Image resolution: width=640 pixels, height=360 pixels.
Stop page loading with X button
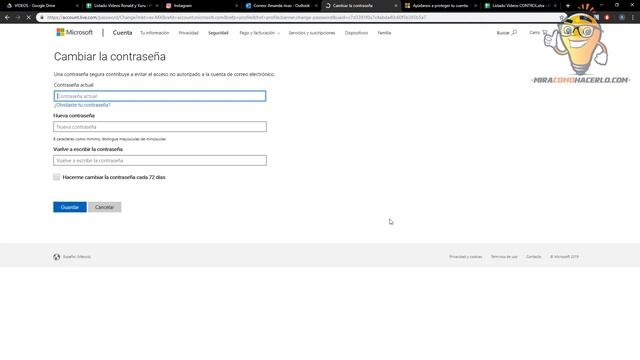29,18
